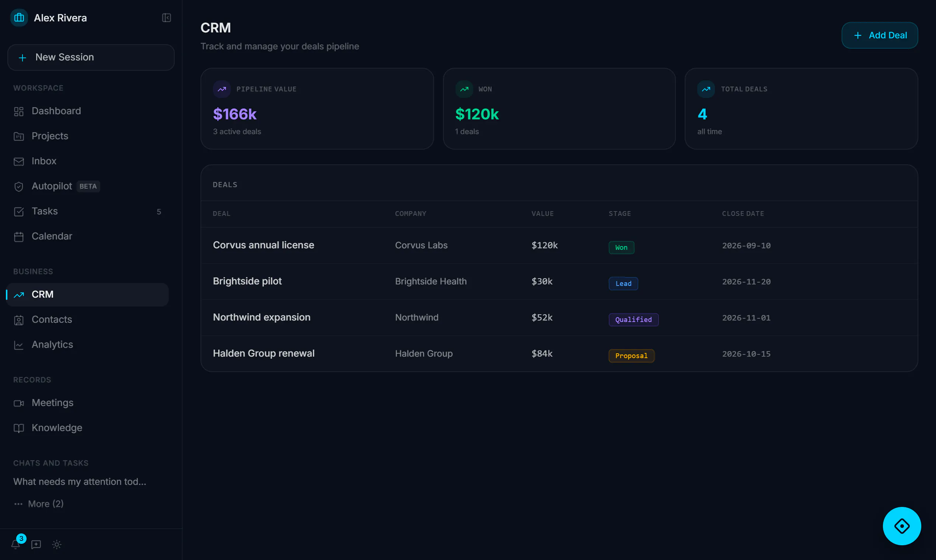This screenshot has width=936, height=560.
Task: Open the Halden Group renewal deal
Action: (x=263, y=353)
